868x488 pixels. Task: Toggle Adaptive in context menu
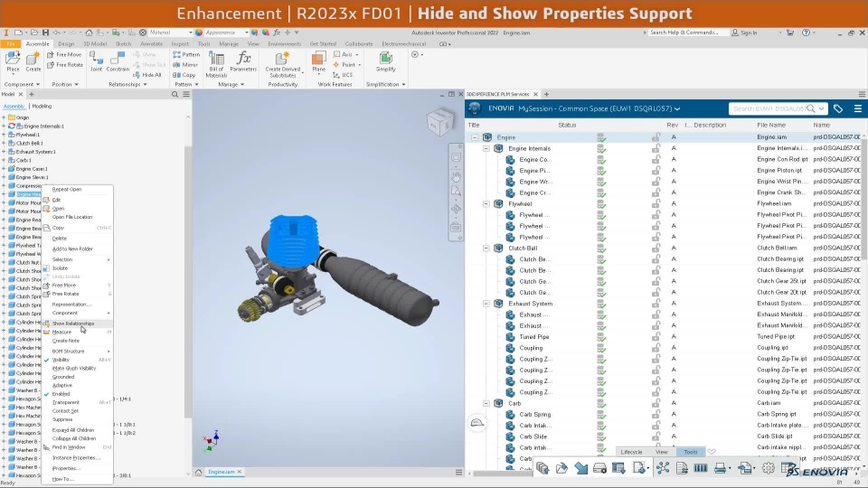(62, 385)
